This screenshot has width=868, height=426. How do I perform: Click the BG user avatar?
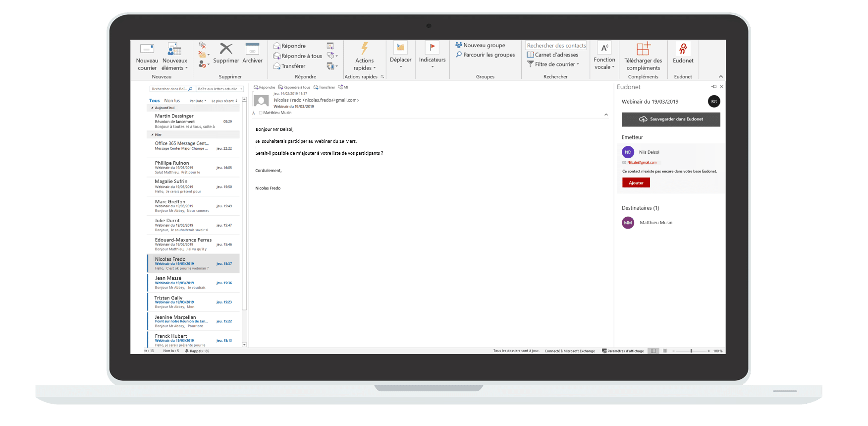click(714, 101)
